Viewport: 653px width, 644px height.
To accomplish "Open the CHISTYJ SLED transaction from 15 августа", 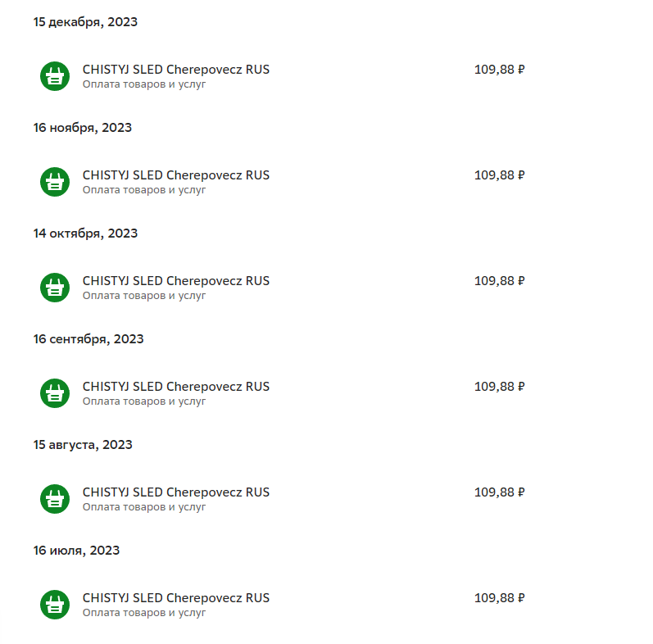I will coord(175,492).
